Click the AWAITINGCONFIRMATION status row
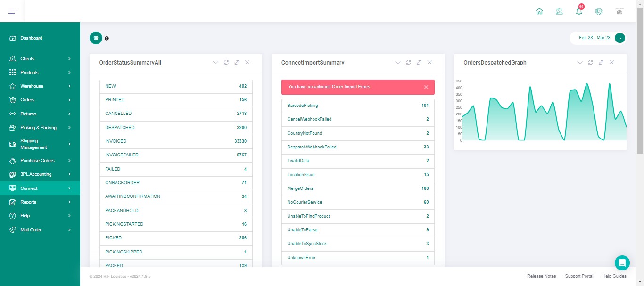 [176, 197]
